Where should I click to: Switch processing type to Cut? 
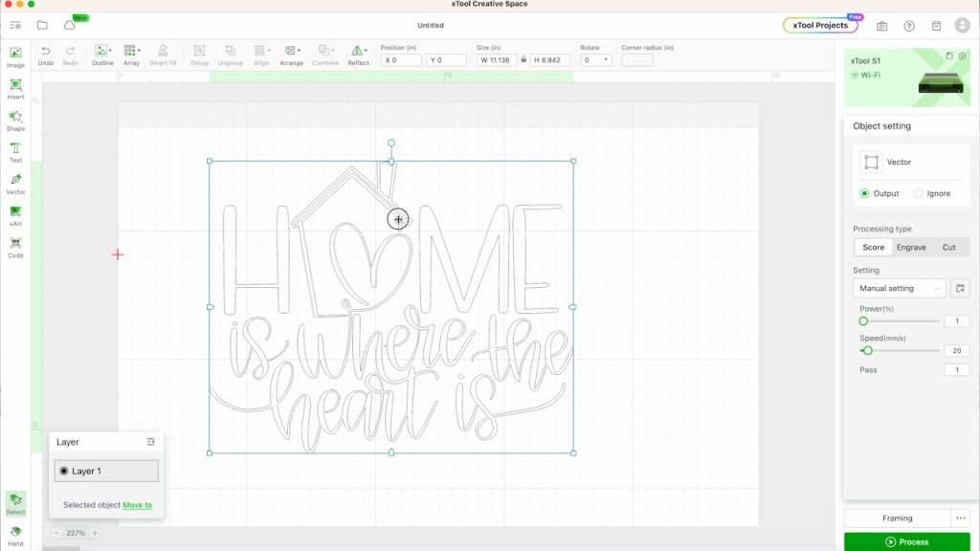point(948,247)
